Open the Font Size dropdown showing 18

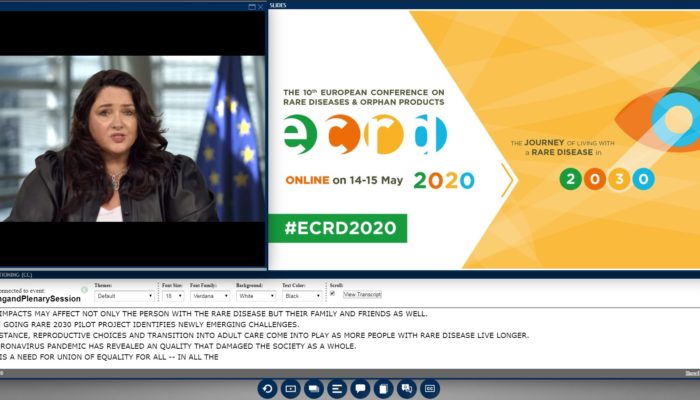pyautogui.click(x=173, y=296)
